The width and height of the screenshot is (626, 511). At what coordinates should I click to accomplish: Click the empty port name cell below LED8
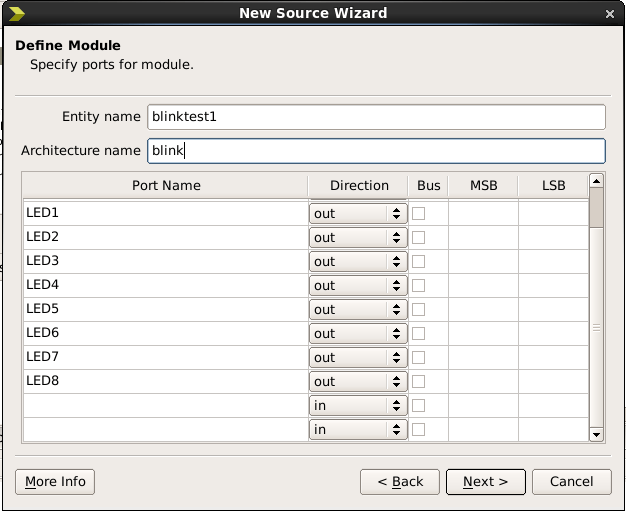166,405
